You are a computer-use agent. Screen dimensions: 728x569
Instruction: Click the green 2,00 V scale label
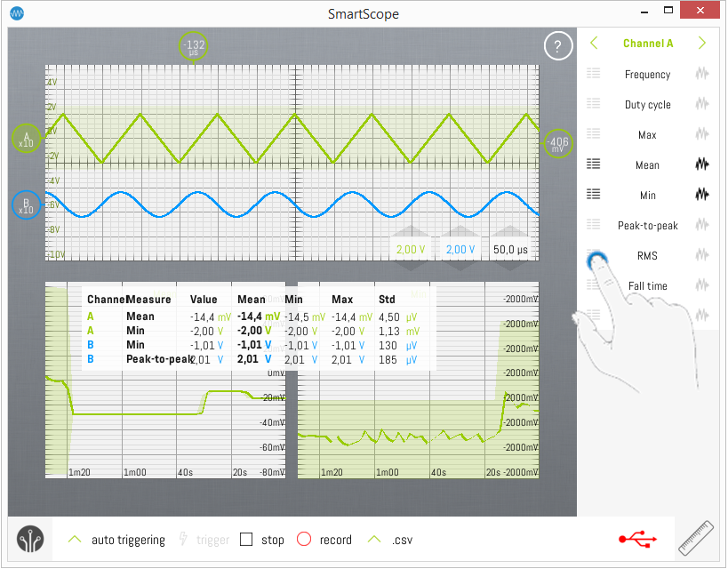[x=412, y=250]
